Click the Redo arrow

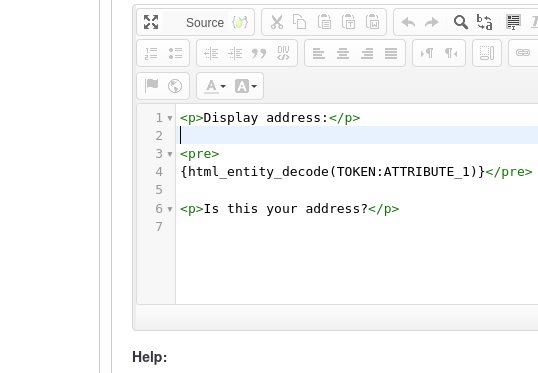pyautogui.click(x=432, y=22)
